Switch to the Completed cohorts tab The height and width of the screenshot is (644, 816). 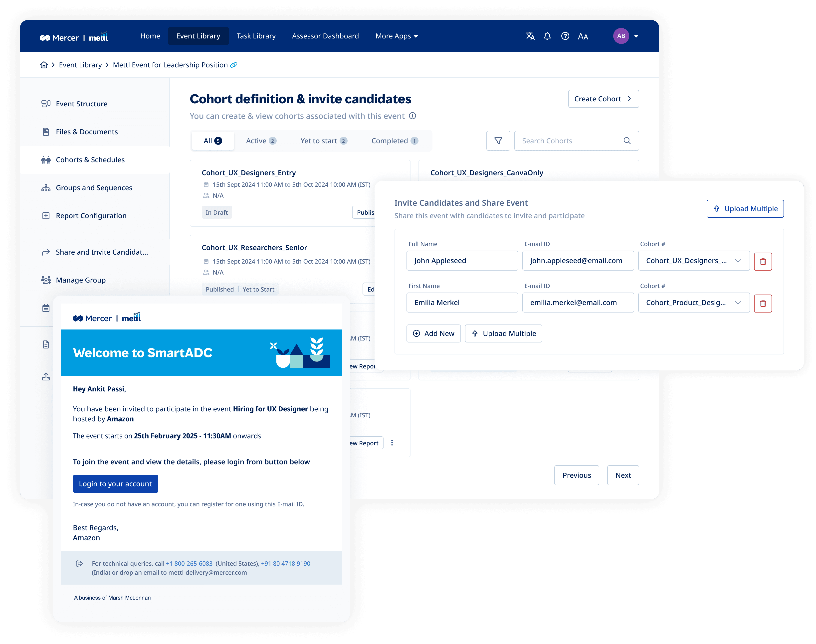pyautogui.click(x=395, y=141)
